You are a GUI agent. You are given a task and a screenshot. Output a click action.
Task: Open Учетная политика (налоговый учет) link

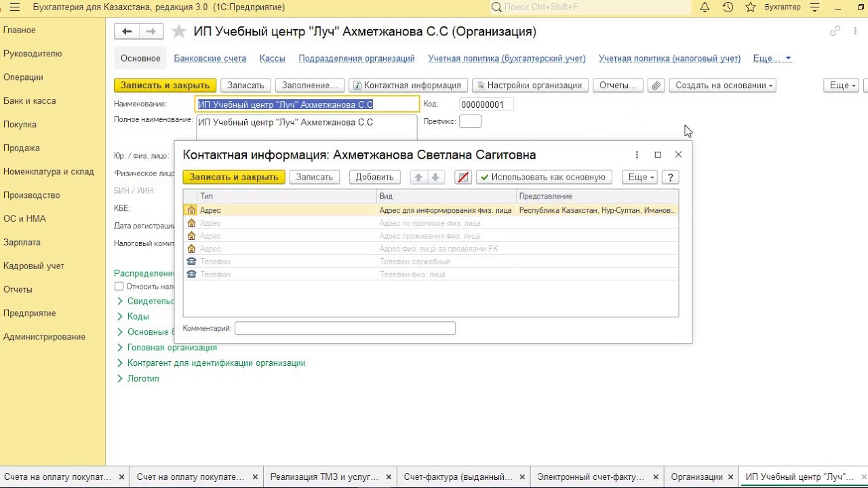point(669,58)
